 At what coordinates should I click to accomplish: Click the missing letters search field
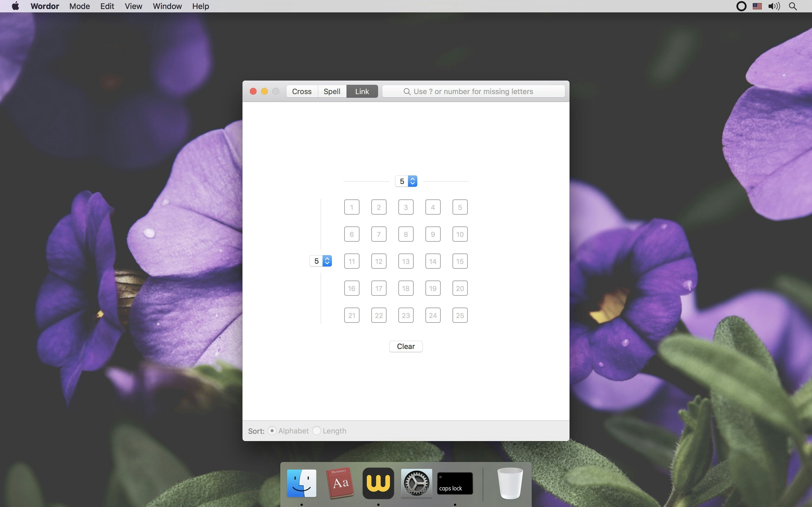click(473, 91)
